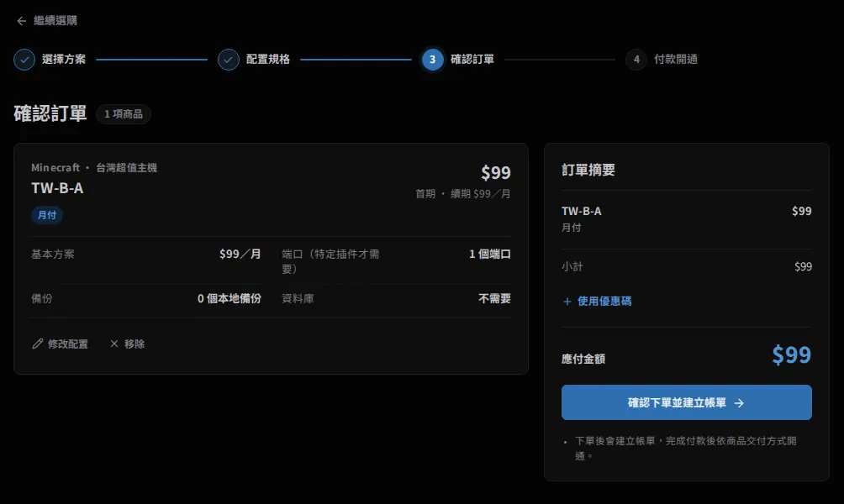Click the 確認訂單 page heading

click(x=50, y=113)
